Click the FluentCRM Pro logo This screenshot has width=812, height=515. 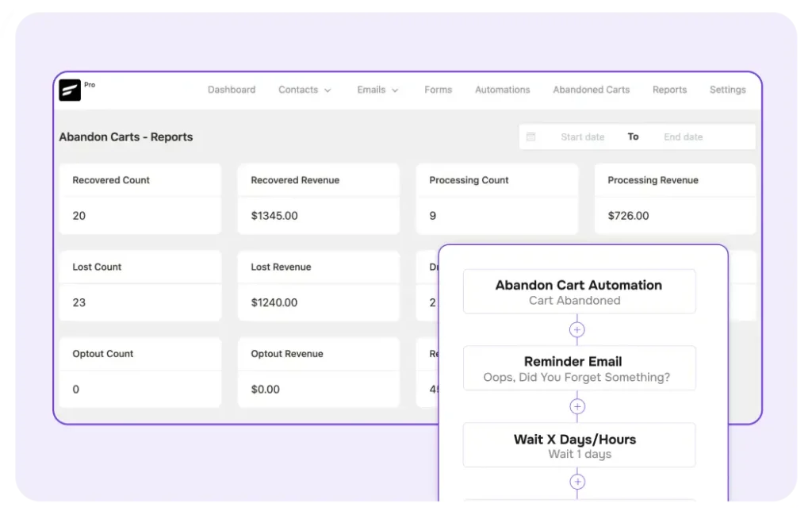(71, 90)
